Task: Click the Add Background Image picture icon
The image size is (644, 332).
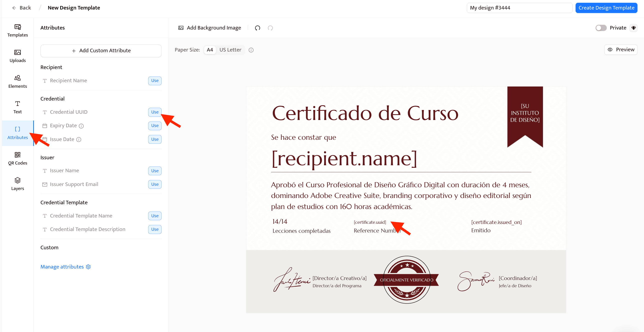Action: (x=181, y=28)
